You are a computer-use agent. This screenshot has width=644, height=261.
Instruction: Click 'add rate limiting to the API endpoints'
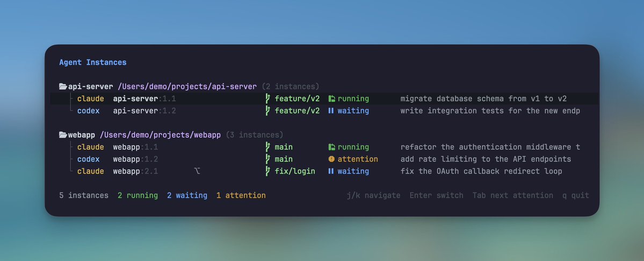486,159
